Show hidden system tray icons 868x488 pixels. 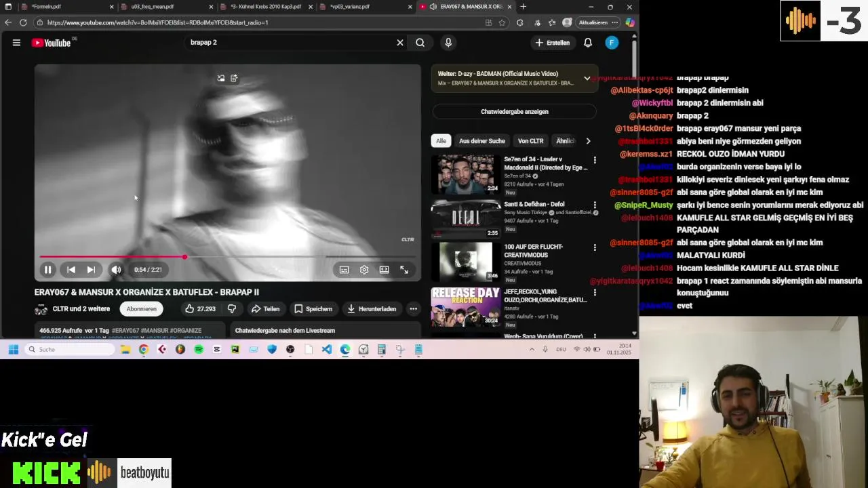coord(532,350)
